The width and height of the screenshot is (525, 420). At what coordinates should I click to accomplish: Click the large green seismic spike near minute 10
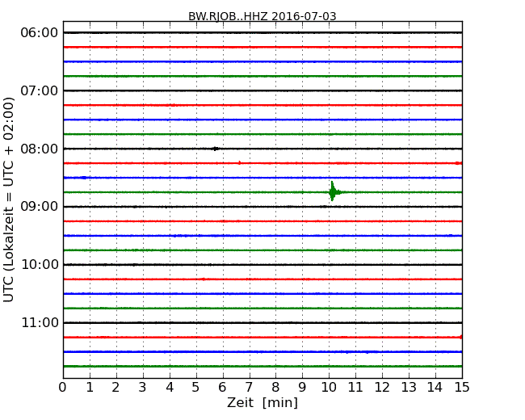[334, 191]
